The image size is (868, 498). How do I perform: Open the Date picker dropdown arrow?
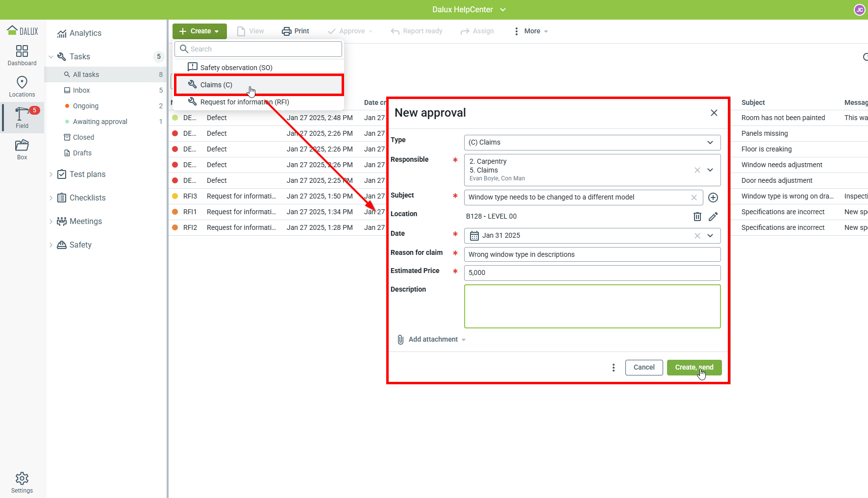click(710, 236)
